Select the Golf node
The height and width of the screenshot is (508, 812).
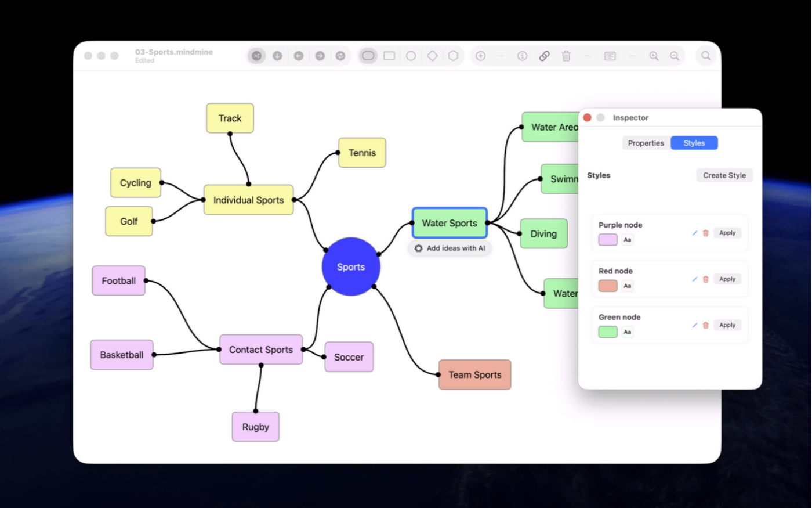click(x=129, y=221)
